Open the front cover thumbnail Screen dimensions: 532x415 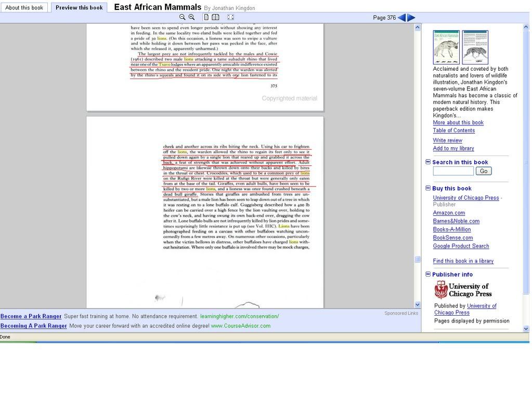(x=446, y=47)
